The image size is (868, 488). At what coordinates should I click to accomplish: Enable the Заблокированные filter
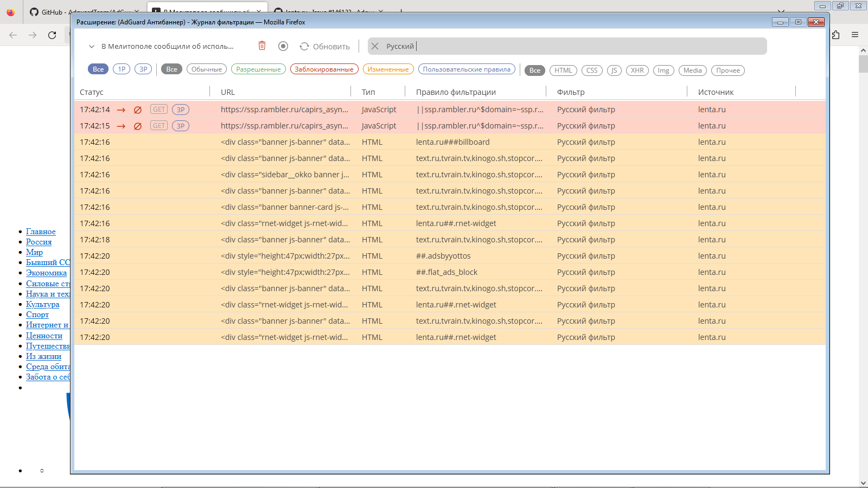coord(324,70)
